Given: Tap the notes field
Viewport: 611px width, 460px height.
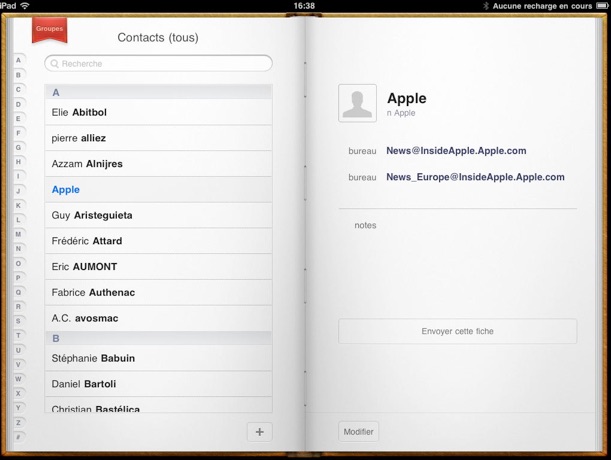Looking at the screenshot, I should coord(457,225).
